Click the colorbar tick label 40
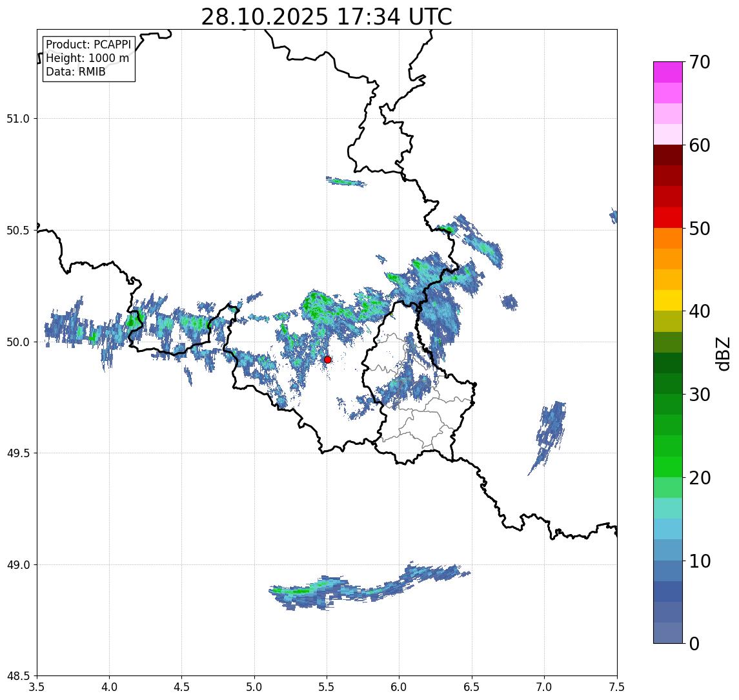739x700 pixels. [700, 311]
